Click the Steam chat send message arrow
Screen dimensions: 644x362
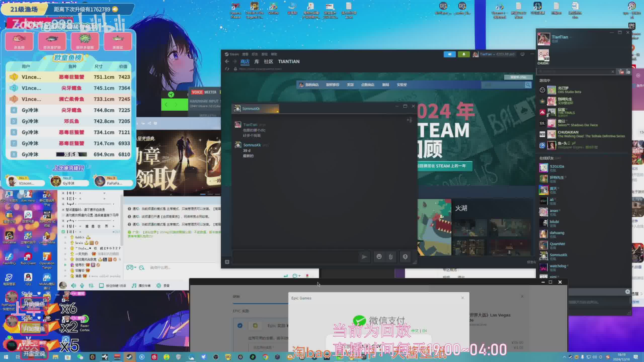[364, 257]
